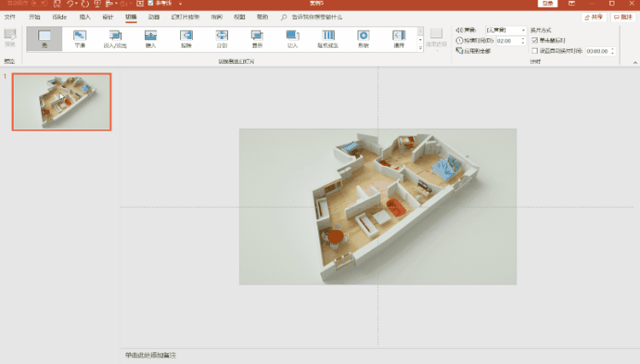Open the Undo history dropdown arrow
The width and height of the screenshot is (640, 364).
(x=76, y=3)
